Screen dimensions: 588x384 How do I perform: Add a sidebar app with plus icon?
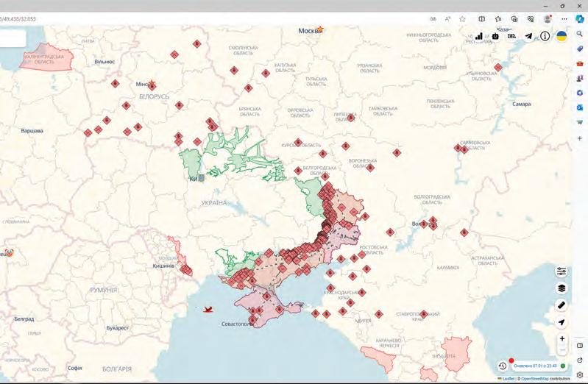click(580, 138)
